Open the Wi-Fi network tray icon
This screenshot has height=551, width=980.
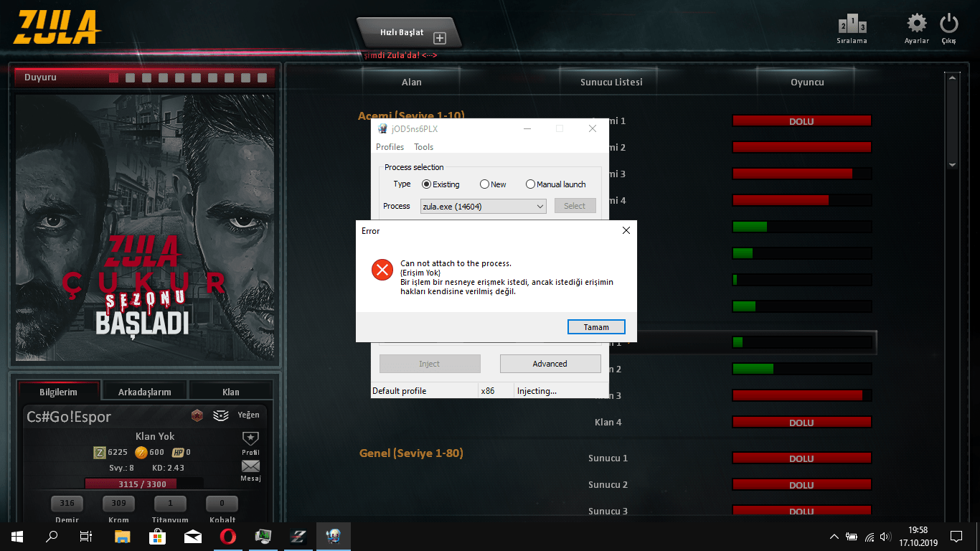[870, 537]
